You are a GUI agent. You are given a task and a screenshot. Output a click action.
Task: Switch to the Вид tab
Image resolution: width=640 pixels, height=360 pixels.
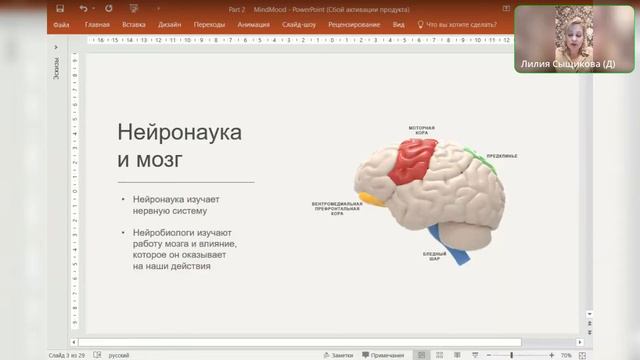pos(398,25)
